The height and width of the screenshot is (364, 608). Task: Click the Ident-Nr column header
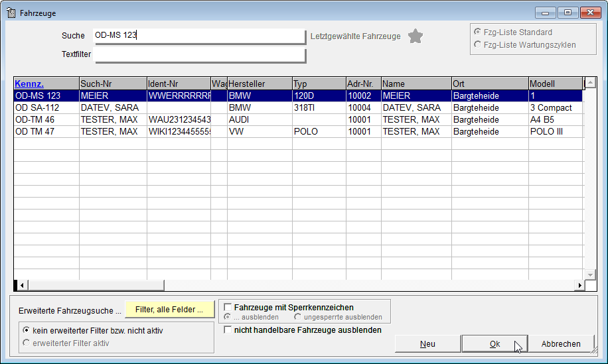tap(179, 84)
